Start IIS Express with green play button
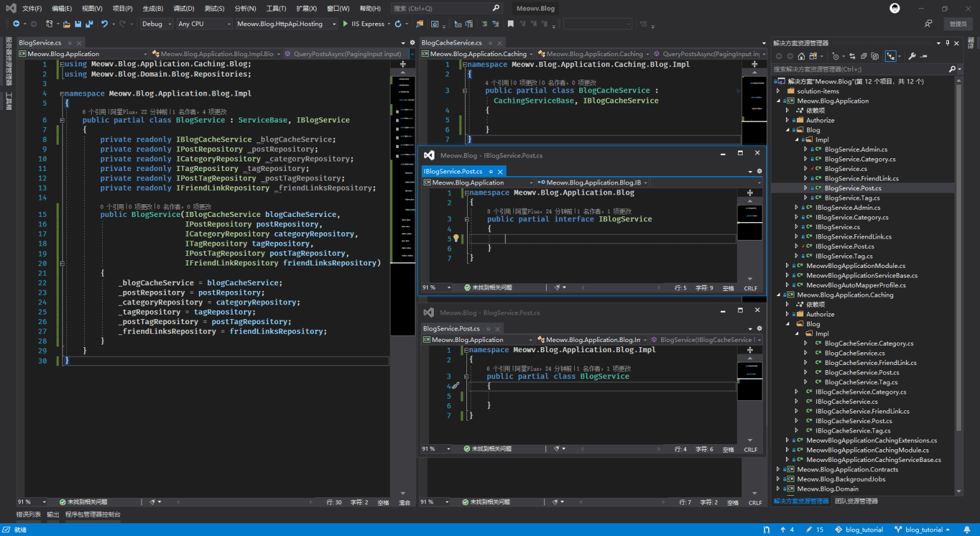Image resolution: width=980 pixels, height=536 pixels. (345, 24)
